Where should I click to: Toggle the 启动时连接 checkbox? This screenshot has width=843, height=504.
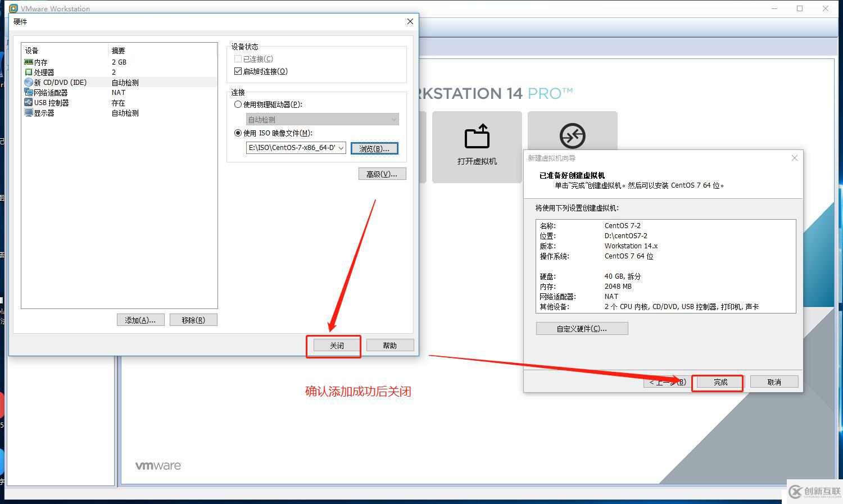point(238,71)
